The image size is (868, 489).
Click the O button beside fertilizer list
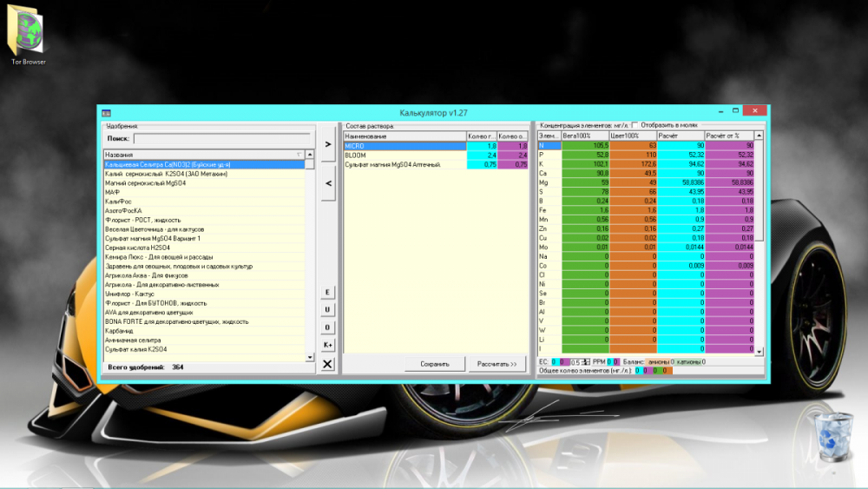pos(327,327)
